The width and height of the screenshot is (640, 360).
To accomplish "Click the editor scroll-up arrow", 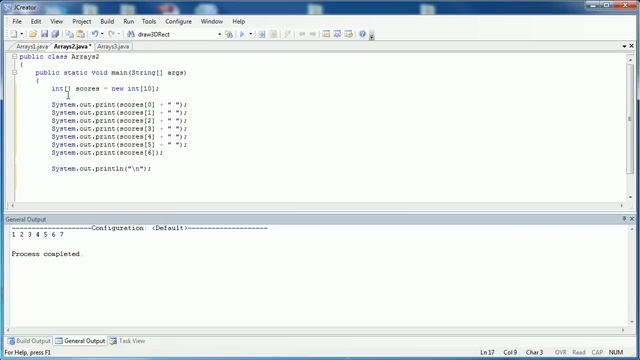I will tap(631, 60).
